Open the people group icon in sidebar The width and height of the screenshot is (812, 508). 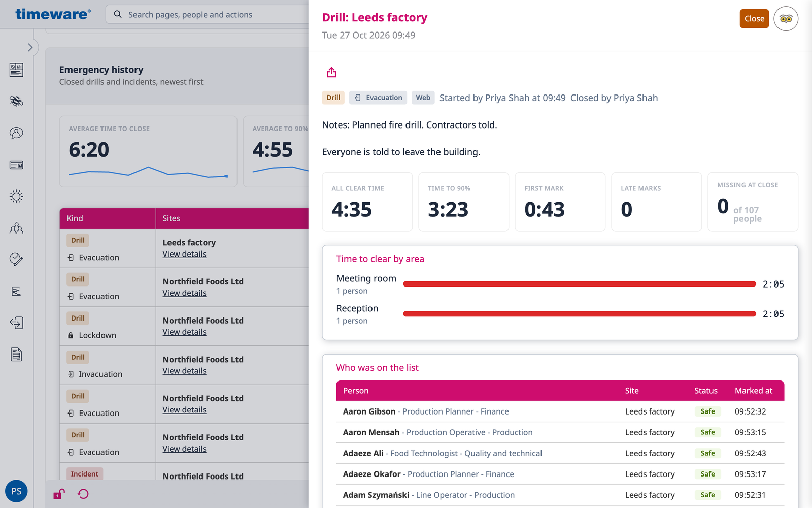[16, 228]
